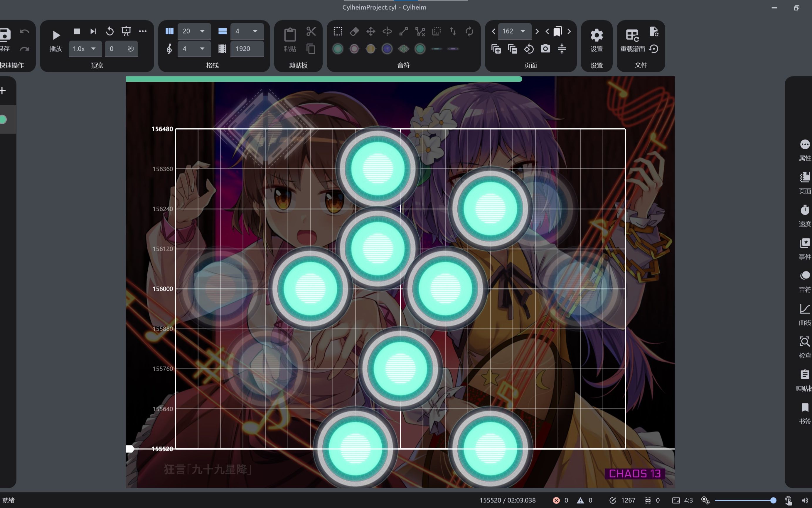
Task: Open the Notes (音符) side tab
Action: [805, 282]
